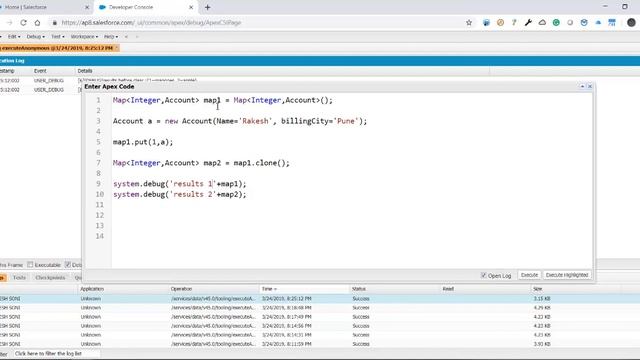Select log row timed 8:17:49 PM

pos(320,317)
